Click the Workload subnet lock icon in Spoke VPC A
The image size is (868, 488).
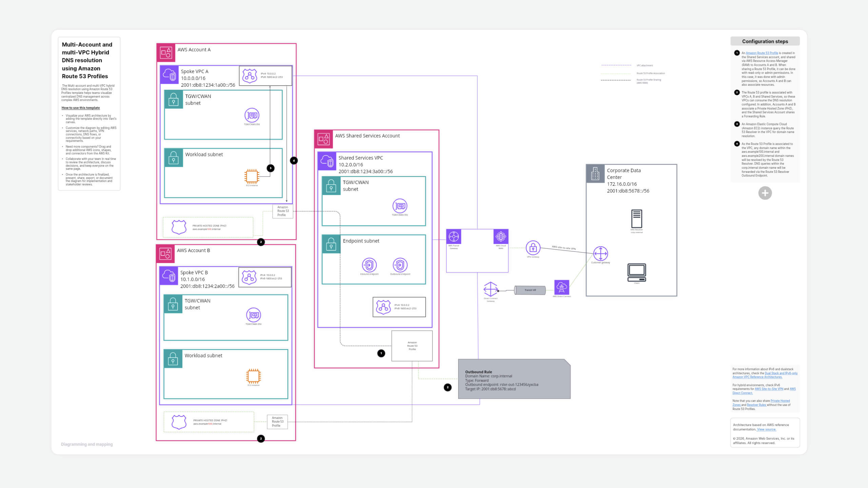(x=174, y=158)
